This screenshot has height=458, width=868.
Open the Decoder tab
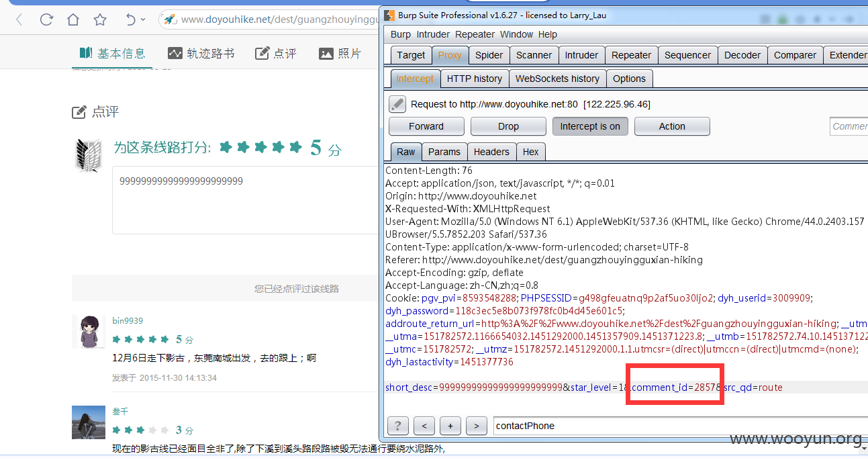(x=742, y=55)
